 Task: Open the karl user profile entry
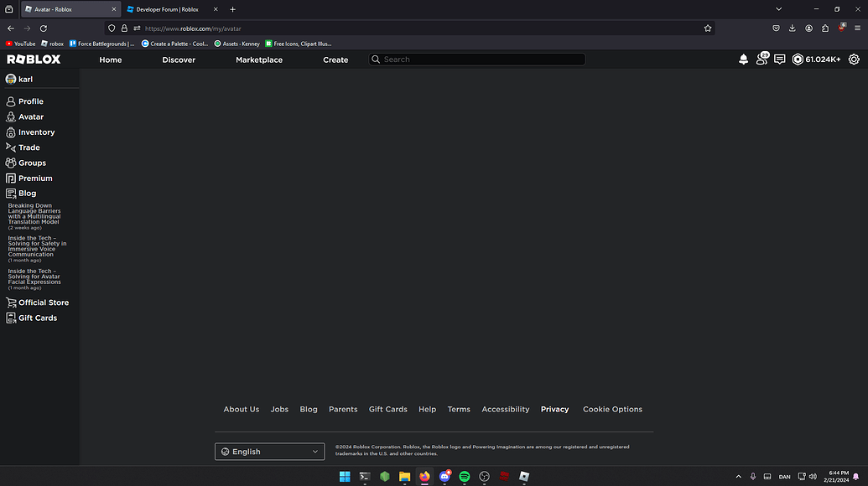pyautogui.click(x=19, y=79)
